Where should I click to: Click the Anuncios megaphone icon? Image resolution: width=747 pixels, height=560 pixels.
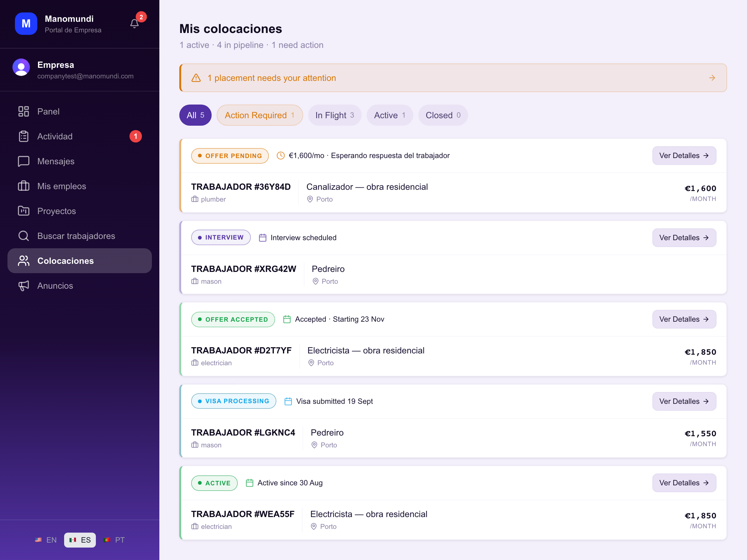click(x=24, y=286)
